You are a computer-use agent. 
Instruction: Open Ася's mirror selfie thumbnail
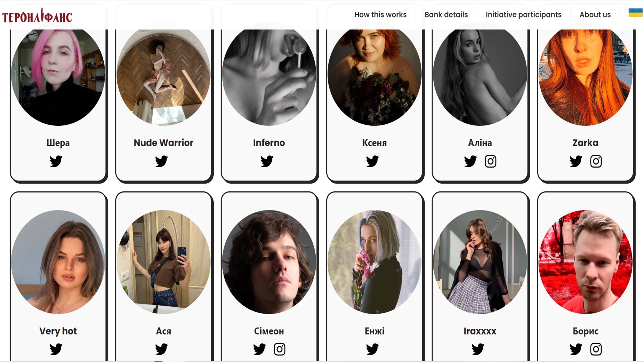(163, 262)
